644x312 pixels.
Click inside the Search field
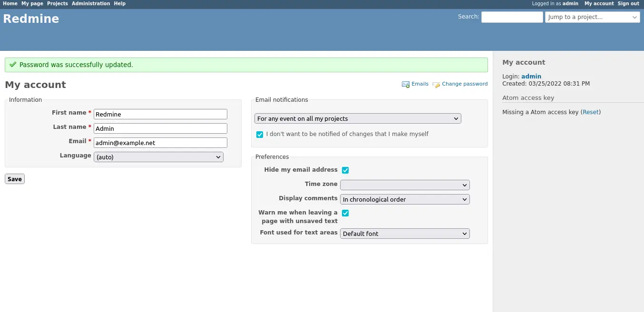click(512, 17)
